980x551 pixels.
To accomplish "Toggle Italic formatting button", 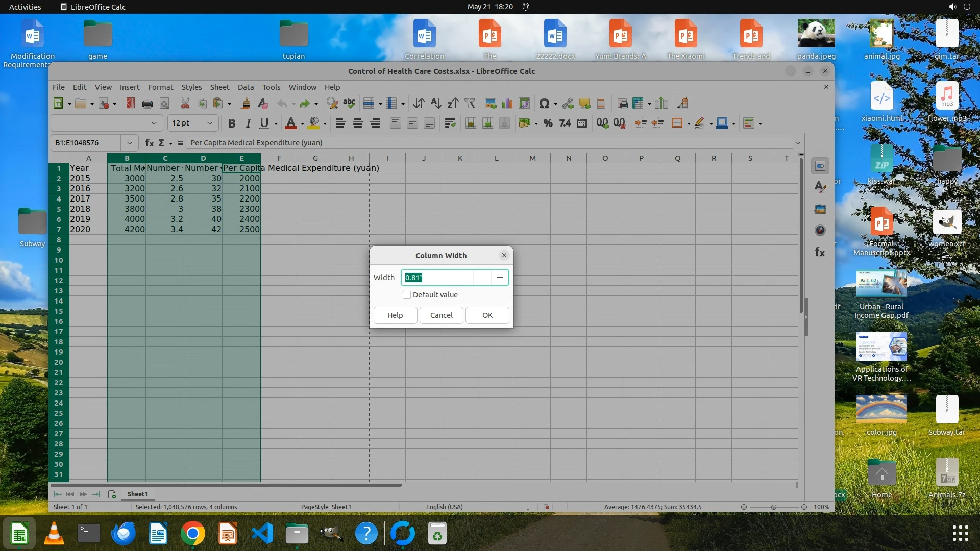I will coord(248,123).
